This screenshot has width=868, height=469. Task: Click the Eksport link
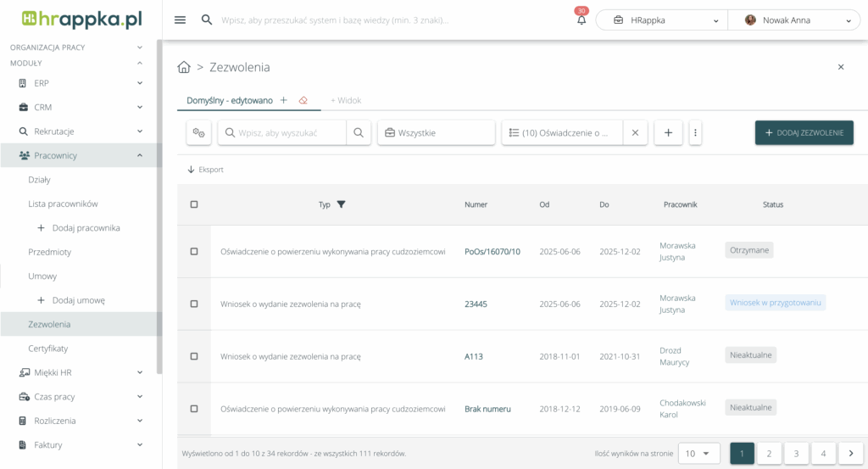click(206, 170)
